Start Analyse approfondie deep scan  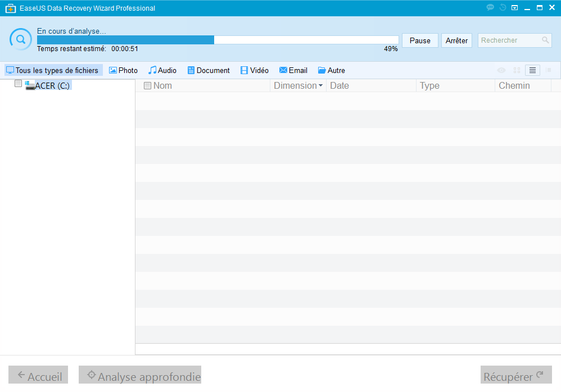140,375
